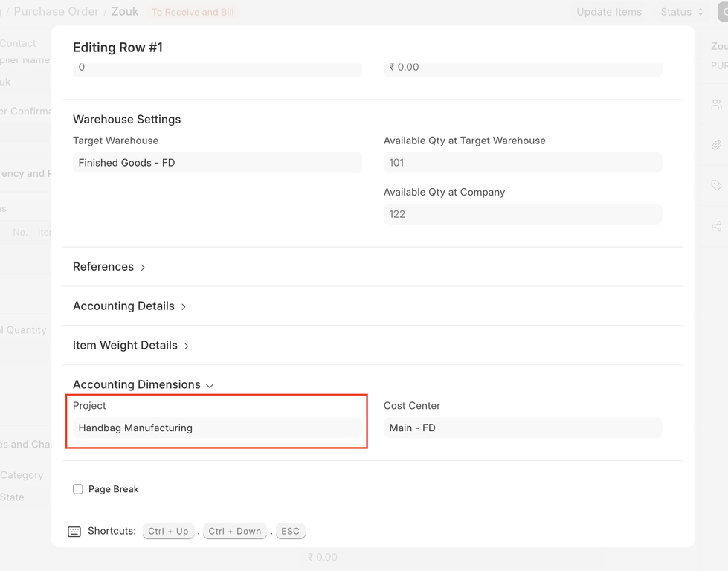Select the Cost Center field
This screenshot has width=728, height=571.
click(x=522, y=428)
